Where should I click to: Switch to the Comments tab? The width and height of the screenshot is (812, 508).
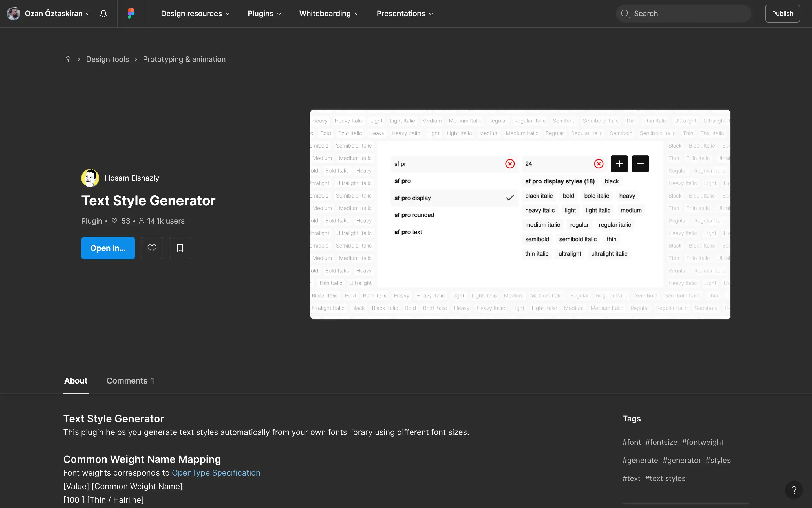pos(130,381)
